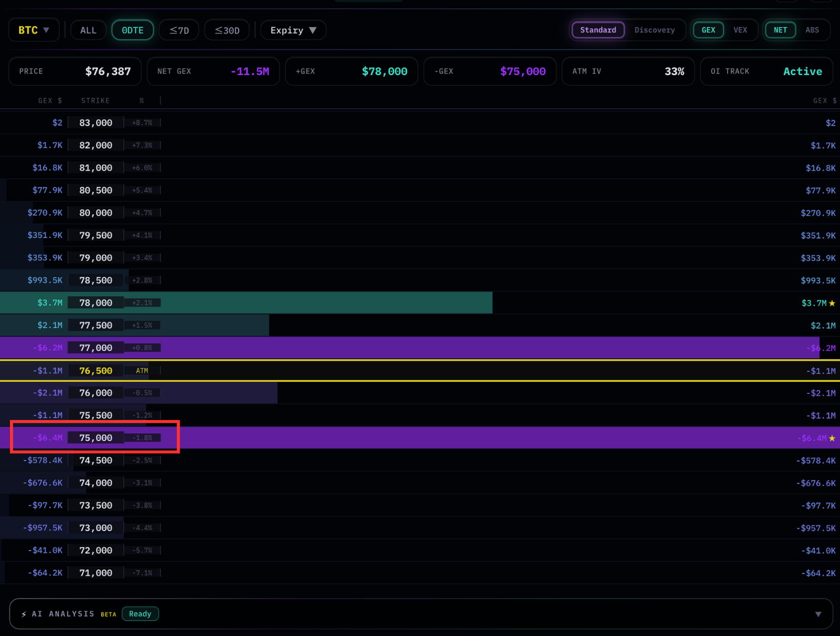
Task: Open the BTC asset dropdown
Action: tap(34, 30)
